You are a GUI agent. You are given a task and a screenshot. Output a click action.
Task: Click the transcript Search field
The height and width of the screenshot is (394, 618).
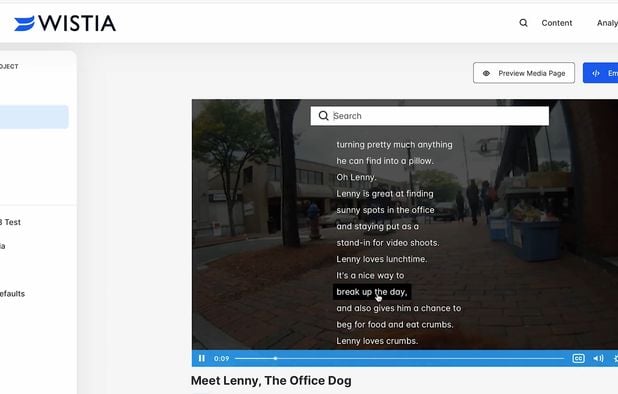coord(430,116)
